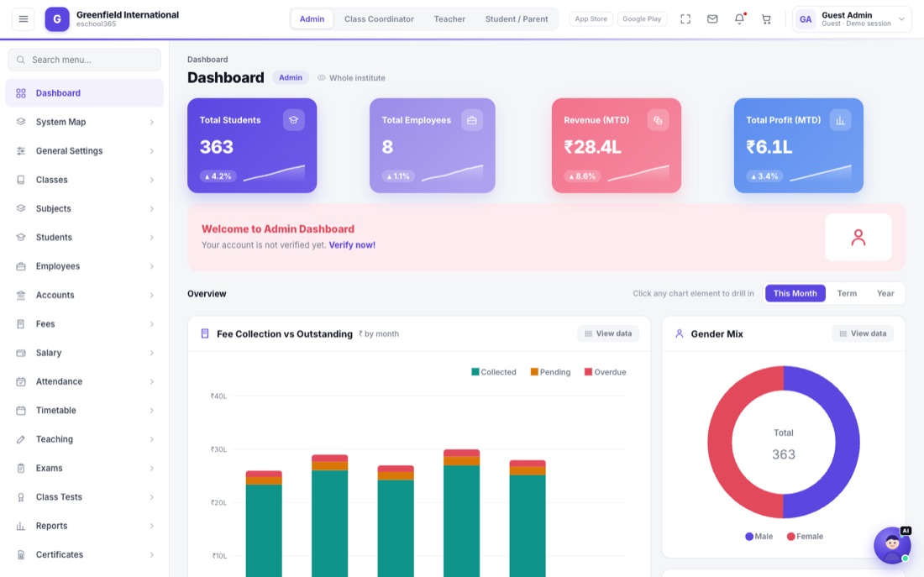Toggle the Whole institute eye view
The image size is (924, 577).
(351, 78)
